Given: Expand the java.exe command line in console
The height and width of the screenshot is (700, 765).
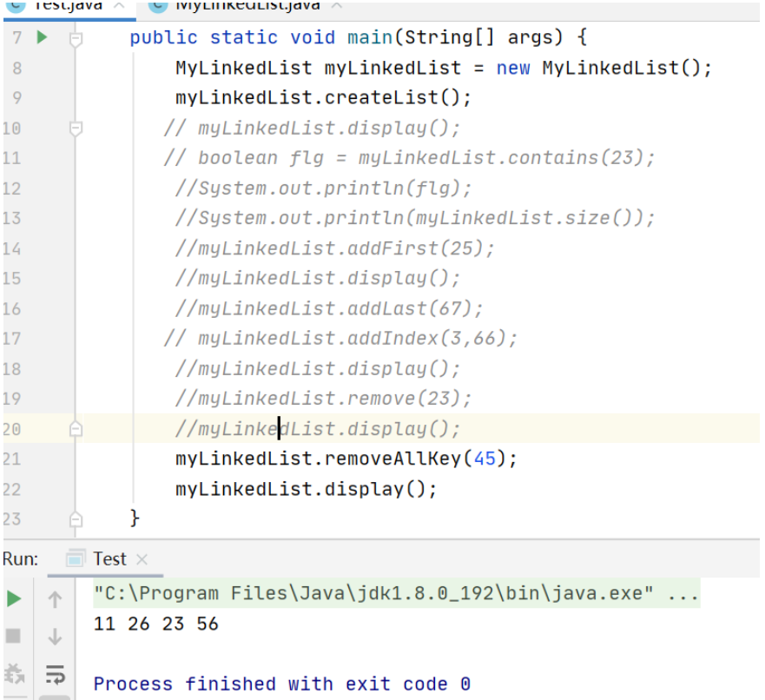Looking at the screenshot, I should (684, 594).
